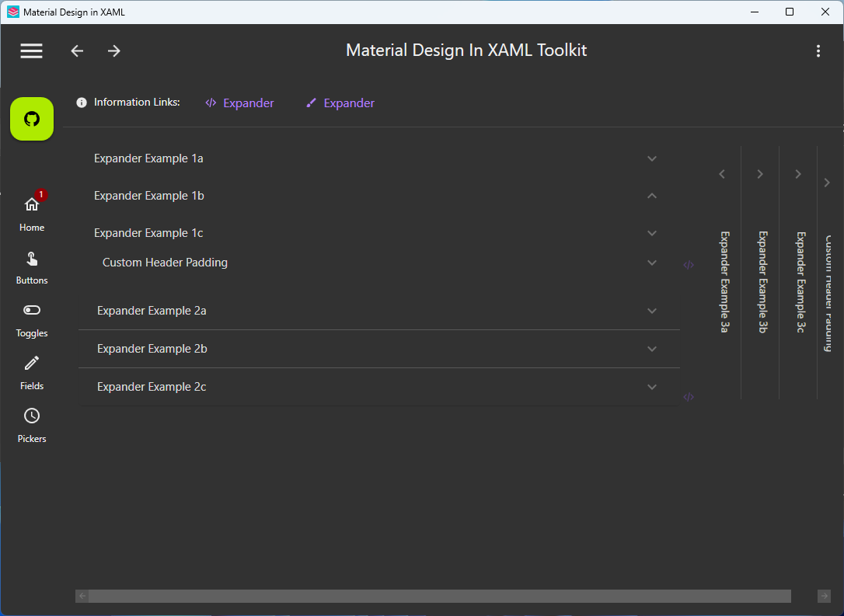Open the Toggles page in sidebar

[32, 320]
